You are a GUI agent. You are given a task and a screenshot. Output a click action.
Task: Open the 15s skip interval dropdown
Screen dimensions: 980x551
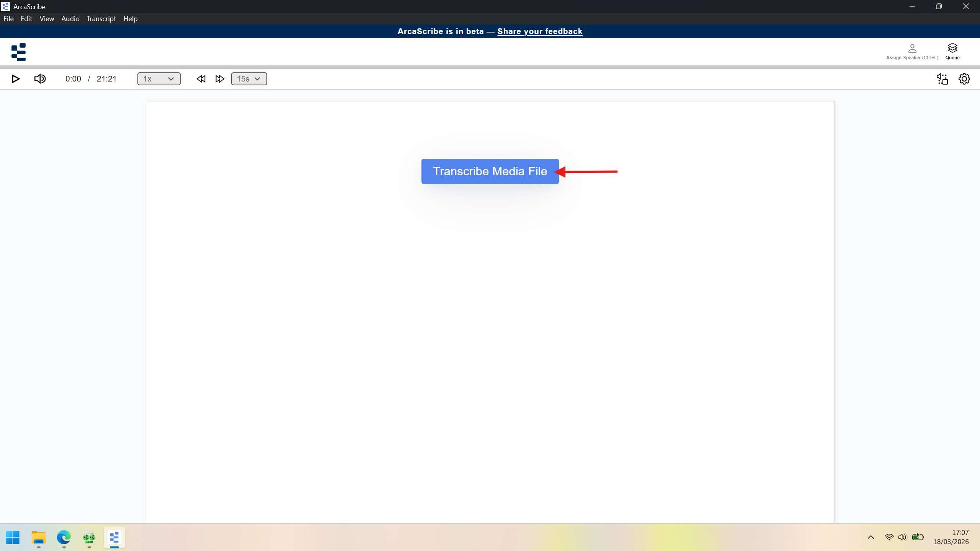248,79
